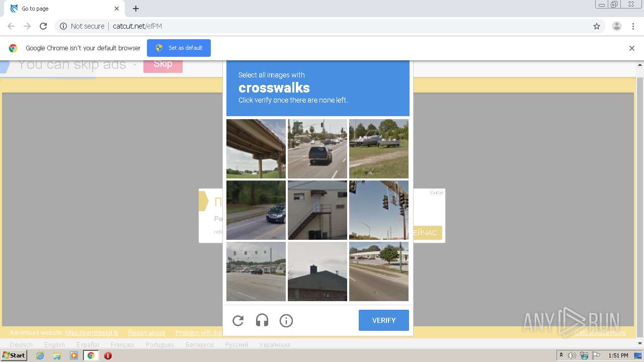
Task: Click the red Opera-style taskbar icon
Action: pyautogui.click(x=108, y=355)
